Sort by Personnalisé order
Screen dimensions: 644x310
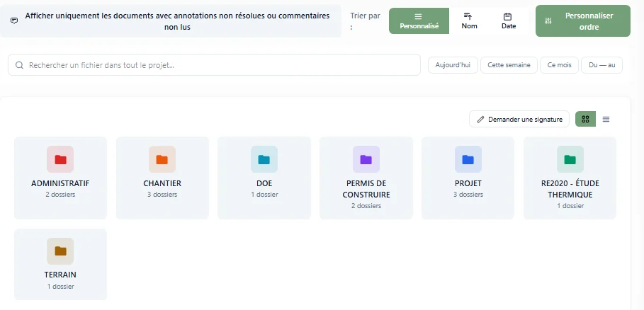click(419, 21)
